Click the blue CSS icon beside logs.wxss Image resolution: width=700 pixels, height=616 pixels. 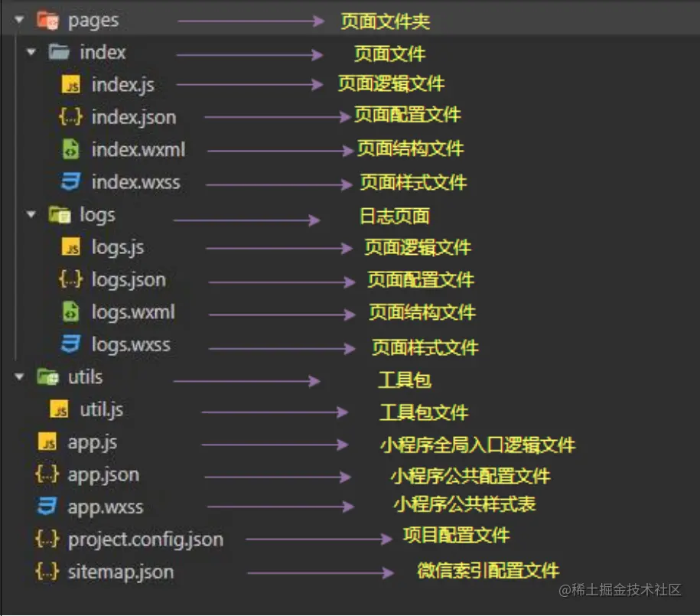click(x=70, y=344)
